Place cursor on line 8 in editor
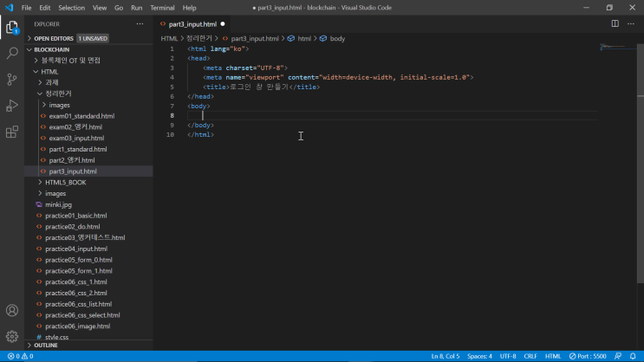This screenshot has width=644, height=362. [x=393, y=116]
